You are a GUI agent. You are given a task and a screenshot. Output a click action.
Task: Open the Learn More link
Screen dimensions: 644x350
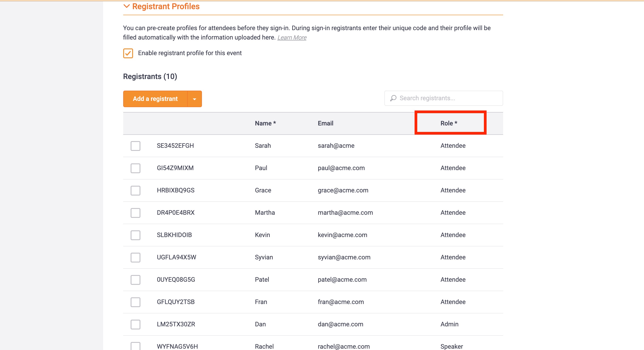coord(292,37)
